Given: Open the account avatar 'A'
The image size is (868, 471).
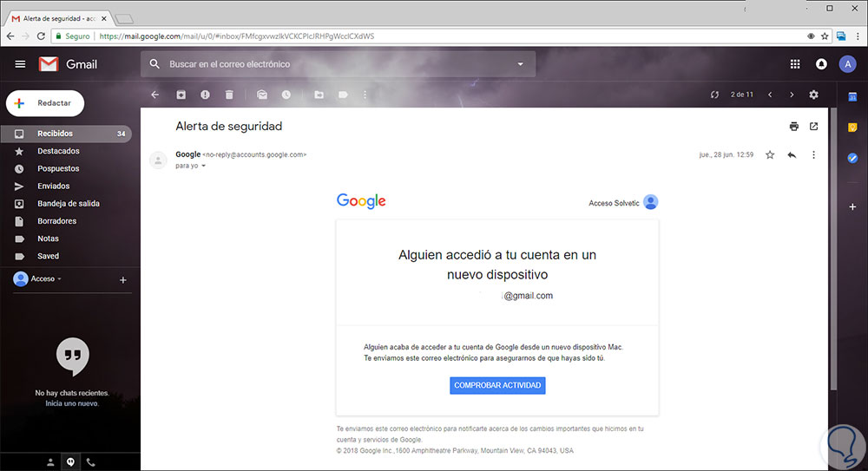Looking at the screenshot, I should click(x=847, y=64).
